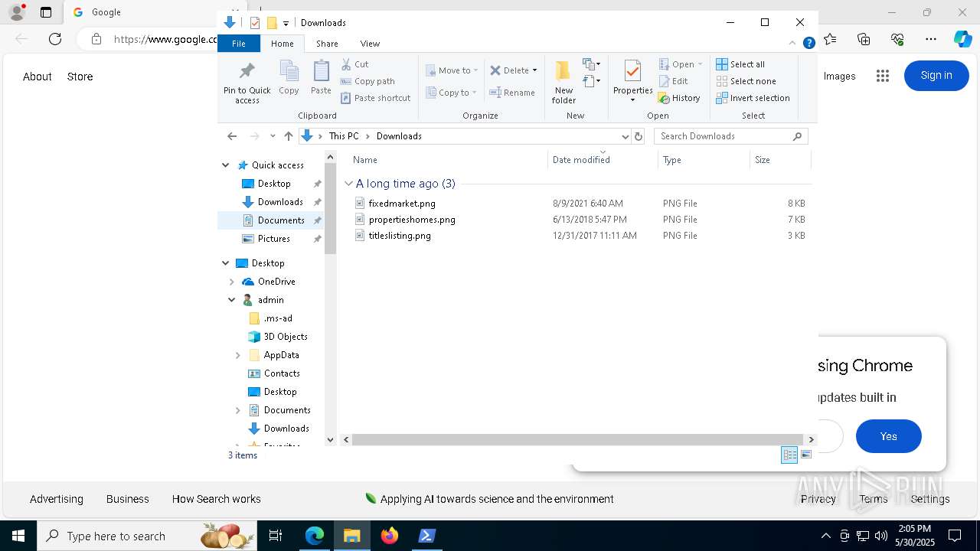This screenshot has height=551, width=980.
Task: Open the Delete dropdown arrow
Action: [534, 70]
